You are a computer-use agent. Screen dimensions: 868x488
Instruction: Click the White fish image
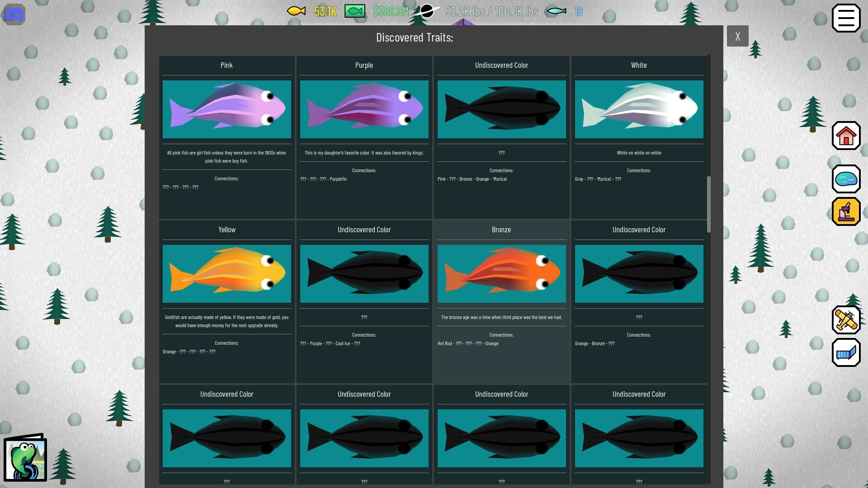pos(639,109)
